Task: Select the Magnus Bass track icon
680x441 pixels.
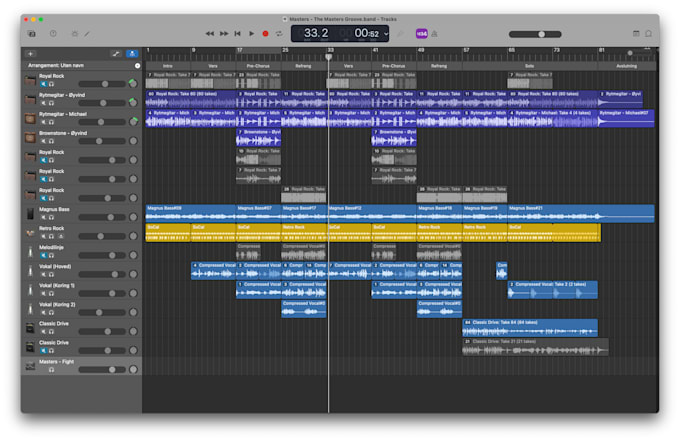Action: [30, 213]
